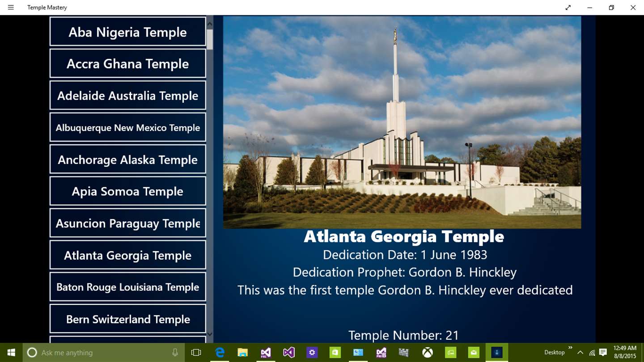
Task: Open the gray grid taskbar app icon
Action: point(404,353)
